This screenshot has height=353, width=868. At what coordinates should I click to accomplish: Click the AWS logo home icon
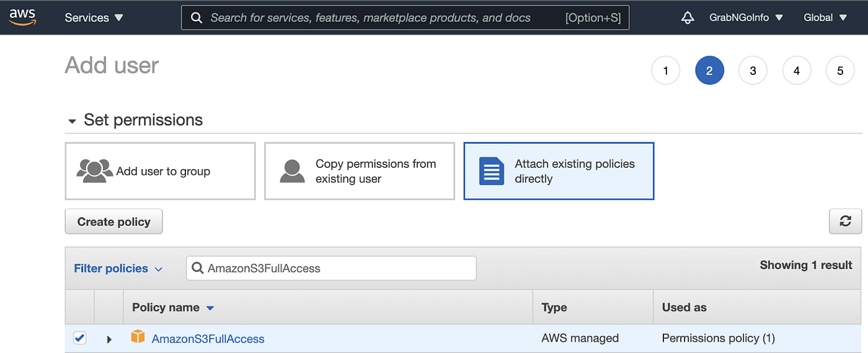[x=22, y=17]
